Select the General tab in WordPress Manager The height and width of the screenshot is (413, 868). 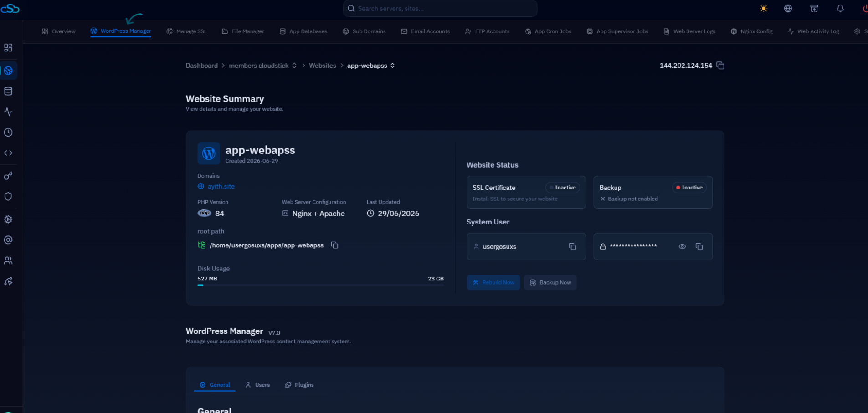(215, 385)
